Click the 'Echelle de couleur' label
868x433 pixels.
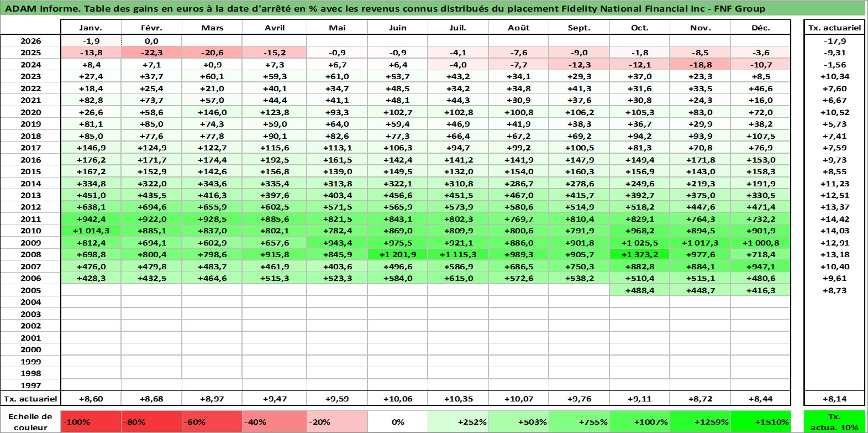click(30, 421)
